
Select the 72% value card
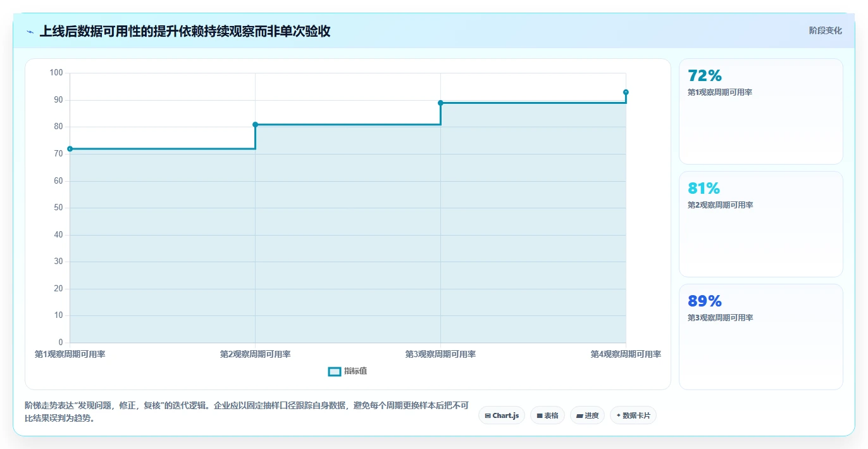pos(760,111)
